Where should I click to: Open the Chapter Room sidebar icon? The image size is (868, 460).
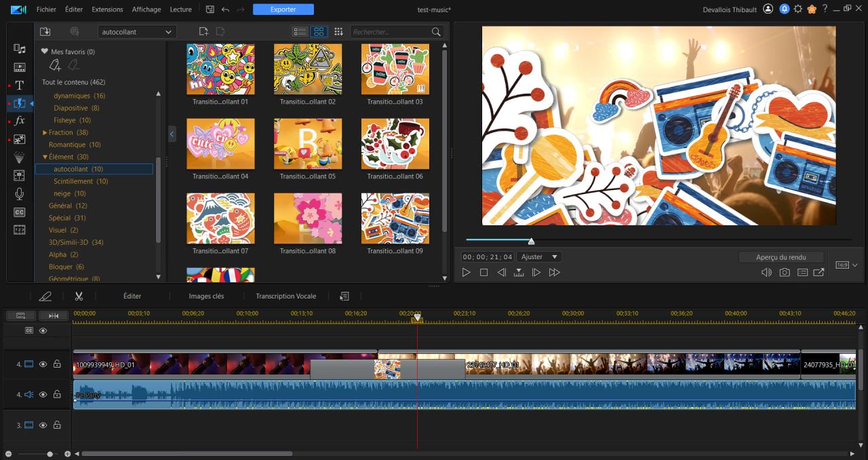20,230
